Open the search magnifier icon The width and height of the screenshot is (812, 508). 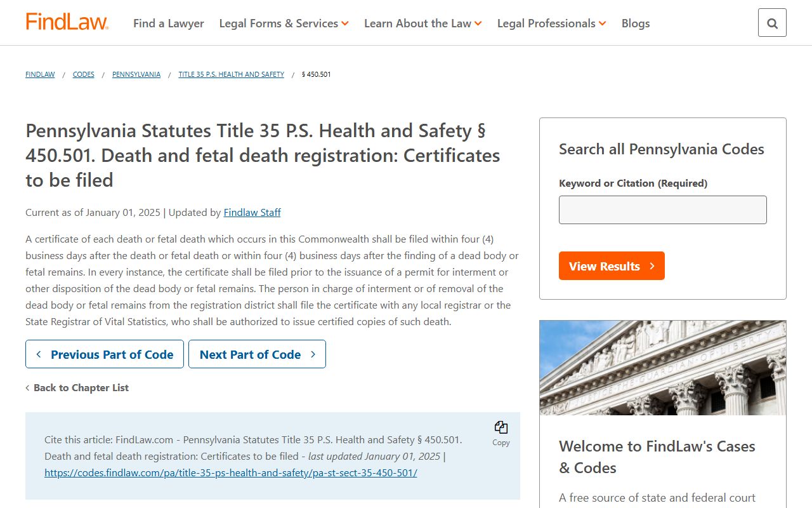772,23
